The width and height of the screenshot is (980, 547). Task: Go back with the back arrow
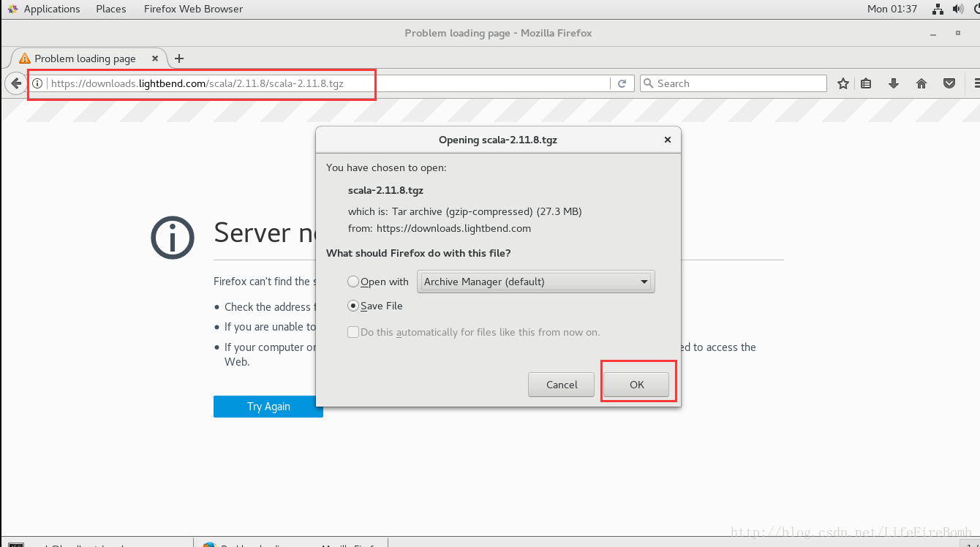[15, 83]
